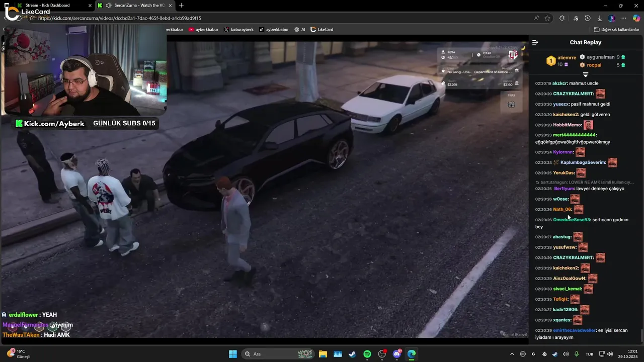Expand the gift leaderboard with the down arrow
Viewport: 644px width, 362px height.
586,74
